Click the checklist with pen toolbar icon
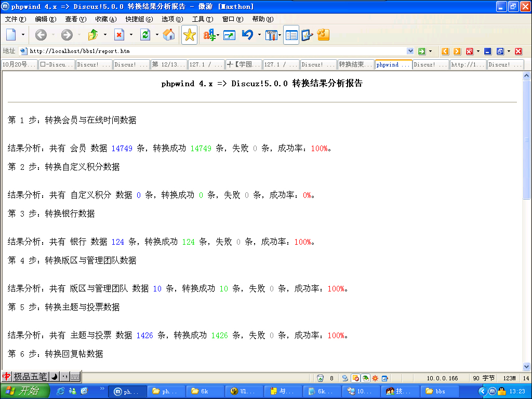 (307, 35)
